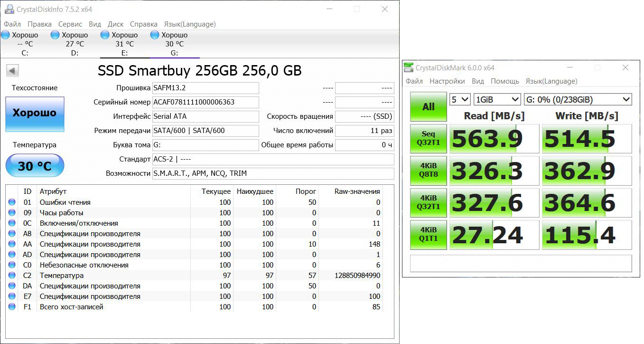Click the Режим передачи field SATA/600
The height and width of the screenshot is (344, 644).
[205, 131]
